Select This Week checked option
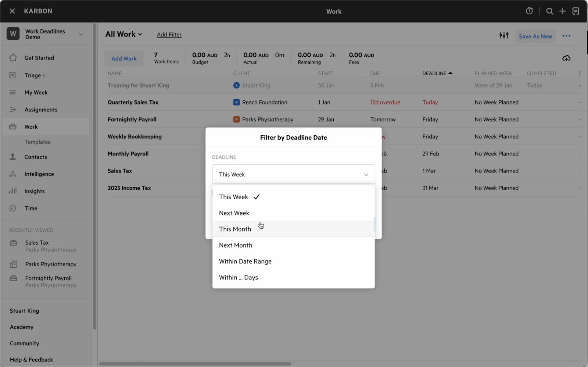This screenshot has height=367, width=588. 234,197
